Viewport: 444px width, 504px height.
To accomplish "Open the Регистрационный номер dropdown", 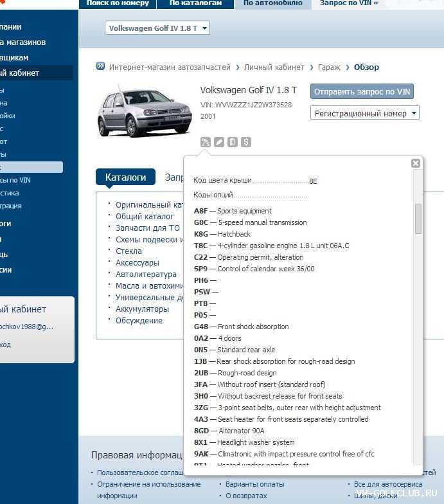I will point(365,113).
